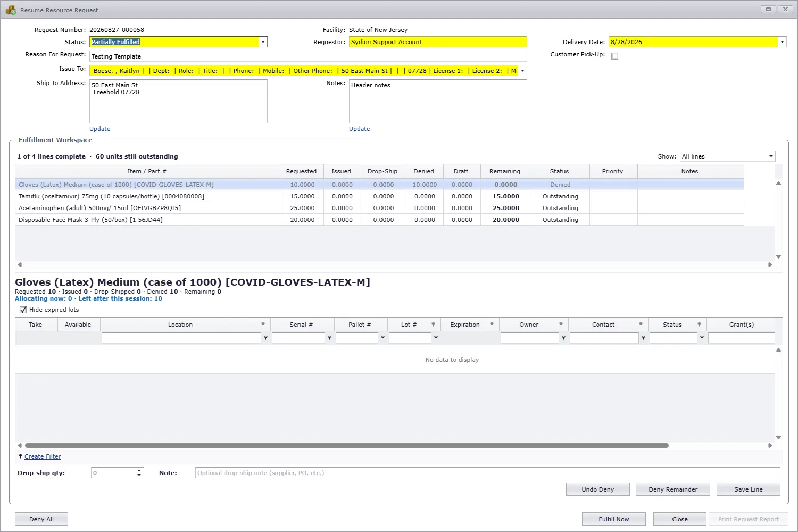The height and width of the screenshot is (532, 798).
Task: Sort by the Item / Part # column header
Action: 148,171
